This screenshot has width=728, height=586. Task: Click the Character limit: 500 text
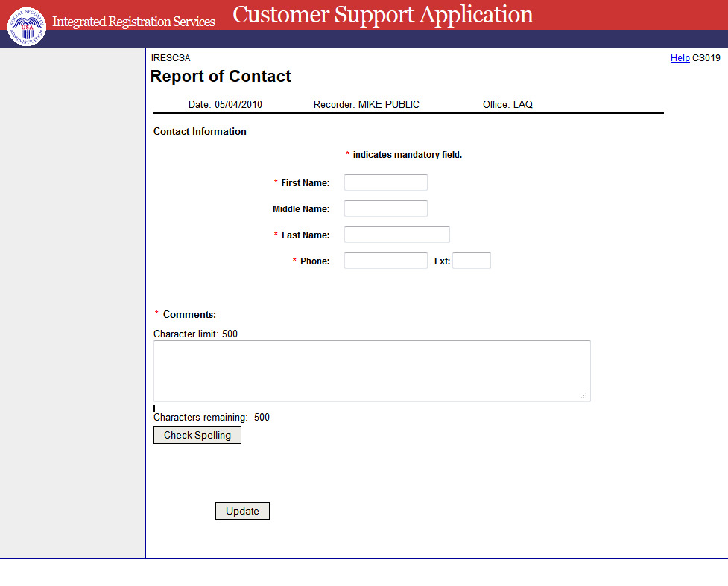[195, 334]
